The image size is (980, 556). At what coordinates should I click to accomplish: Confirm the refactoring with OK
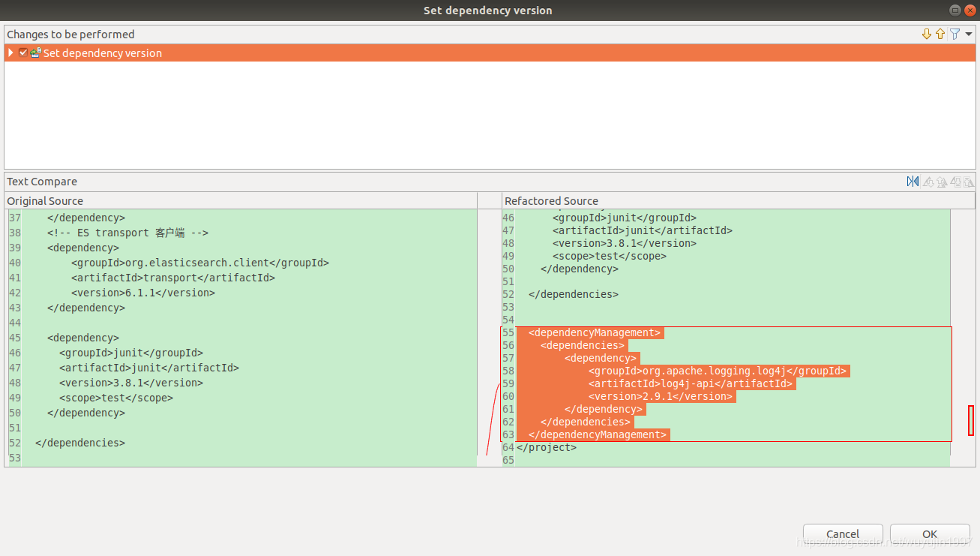(x=929, y=533)
